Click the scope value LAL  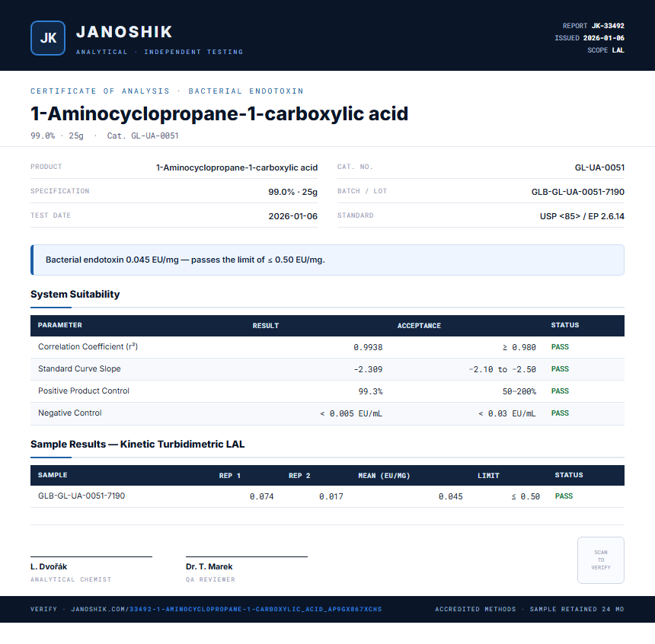click(x=618, y=50)
